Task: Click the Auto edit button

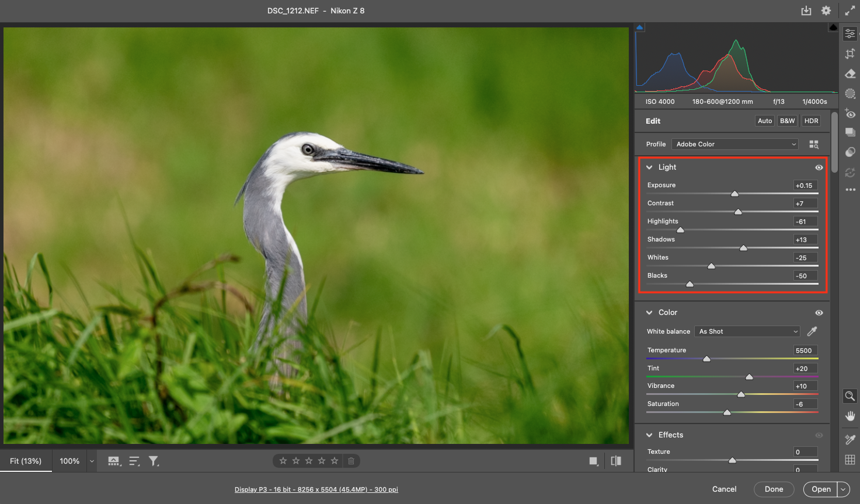Action: coord(765,121)
